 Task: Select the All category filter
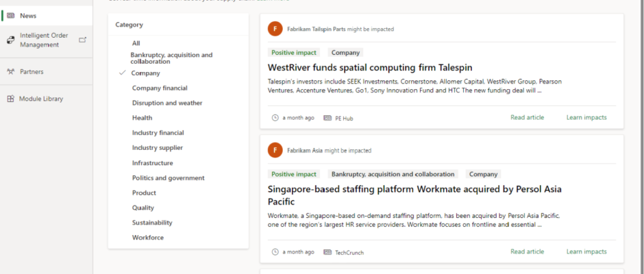[x=136, y=43]
